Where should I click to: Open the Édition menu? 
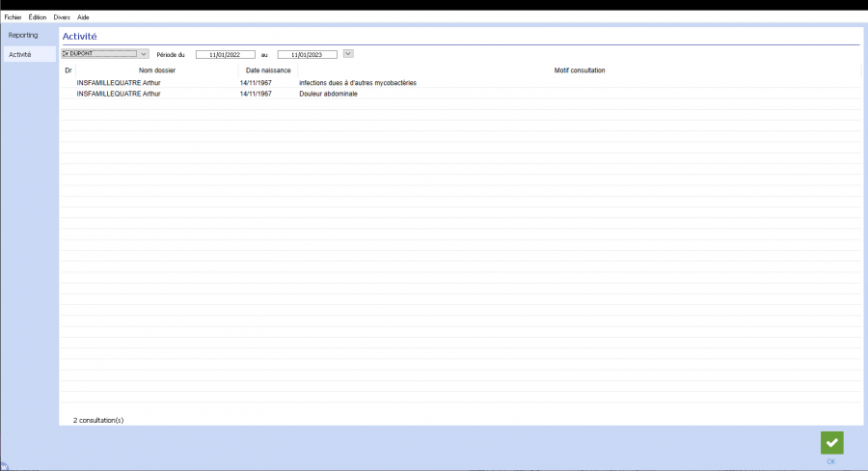click(x=37, y=17)
